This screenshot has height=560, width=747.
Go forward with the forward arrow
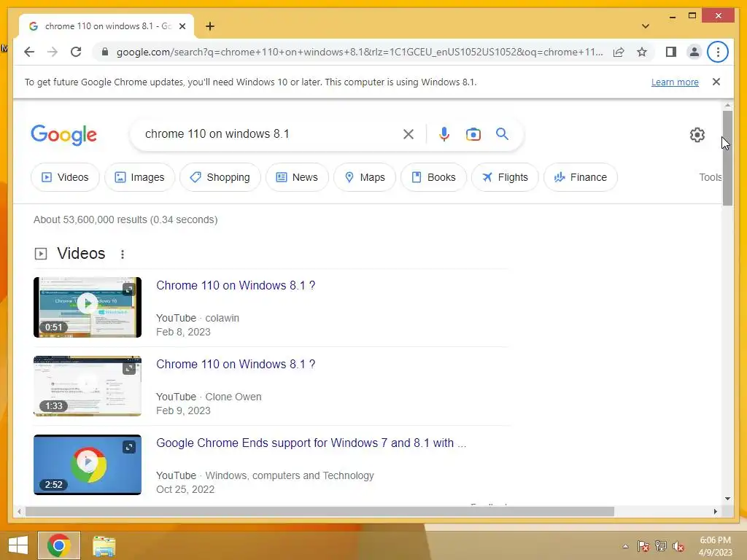(x=53, y=52)
